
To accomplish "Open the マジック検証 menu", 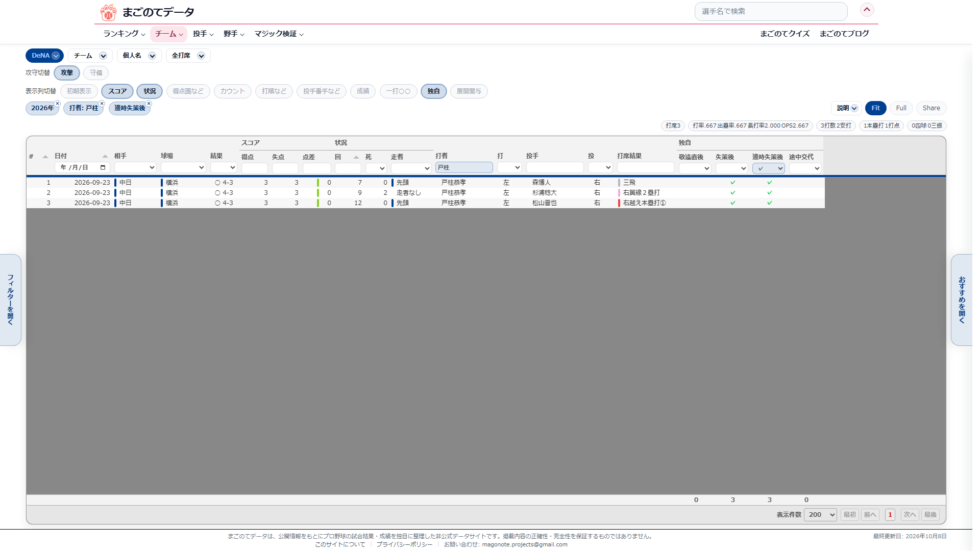I will [x=279, y=34].
